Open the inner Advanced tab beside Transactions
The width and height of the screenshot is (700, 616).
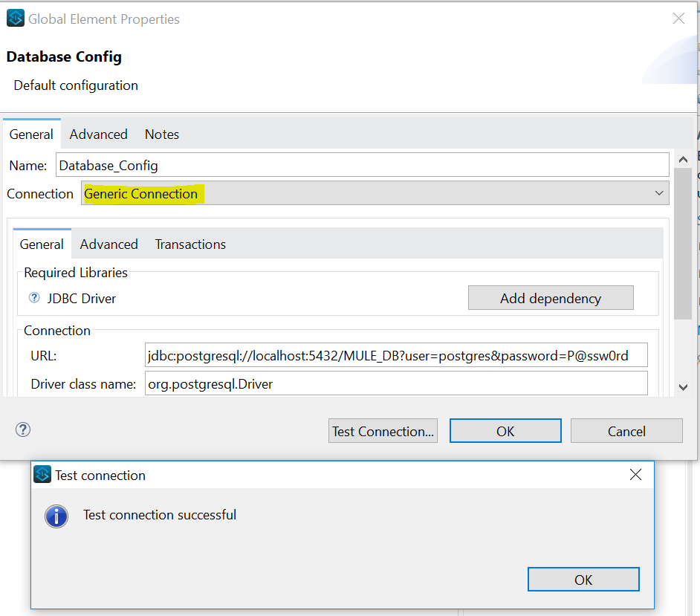(109, 244)
